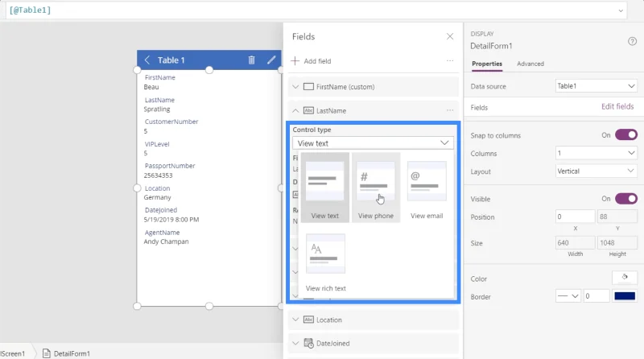This screenshot has height=359, width=644.
Task: Expand the DateJoined field
Action: pos(295,343)
